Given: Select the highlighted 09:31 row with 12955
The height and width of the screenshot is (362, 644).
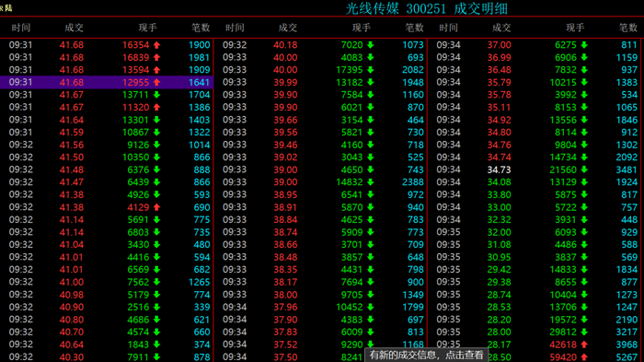Looking at the screenshot, I should 107,82.
